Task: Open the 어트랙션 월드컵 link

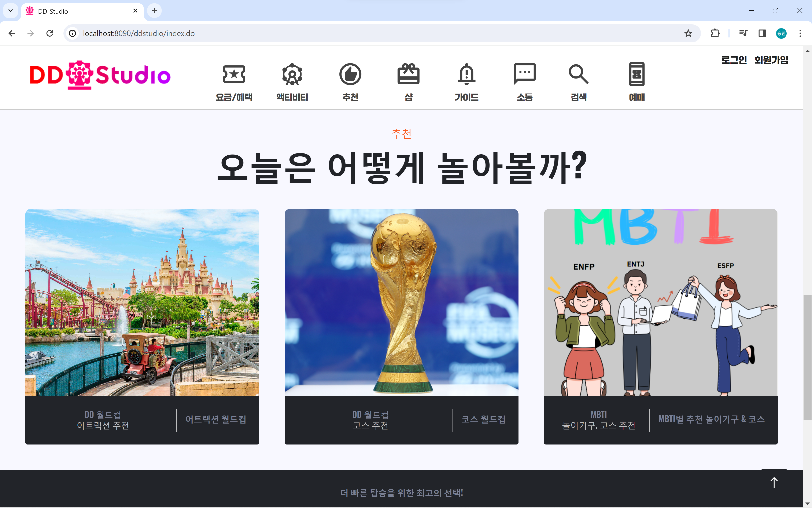Action: pyautogui.click(x=216, y=419)
